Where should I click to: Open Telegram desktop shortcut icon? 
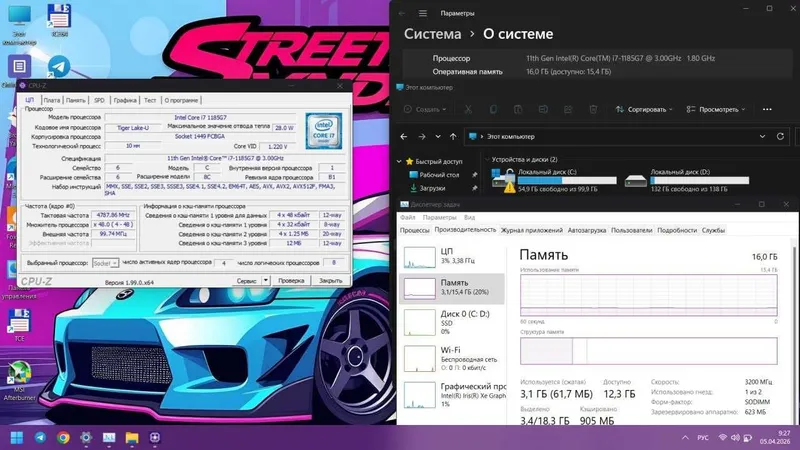coord(59,66)
